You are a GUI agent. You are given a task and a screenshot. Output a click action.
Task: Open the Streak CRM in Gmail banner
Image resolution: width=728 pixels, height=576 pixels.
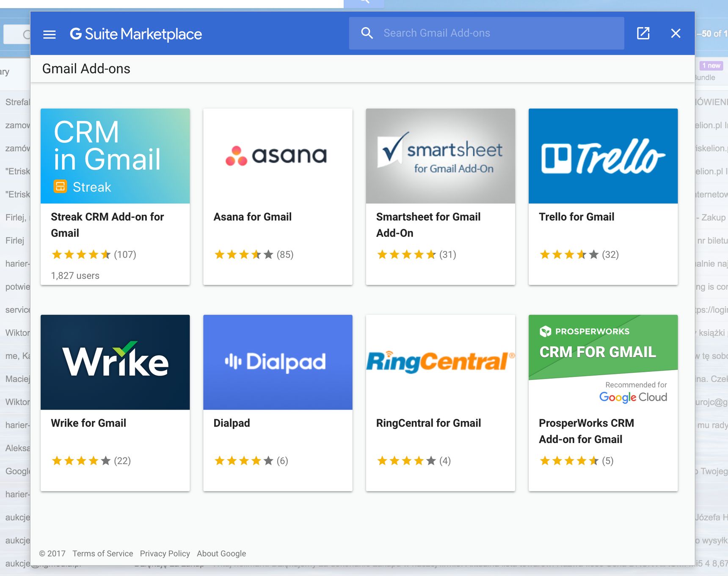click(x=115, y=156)
